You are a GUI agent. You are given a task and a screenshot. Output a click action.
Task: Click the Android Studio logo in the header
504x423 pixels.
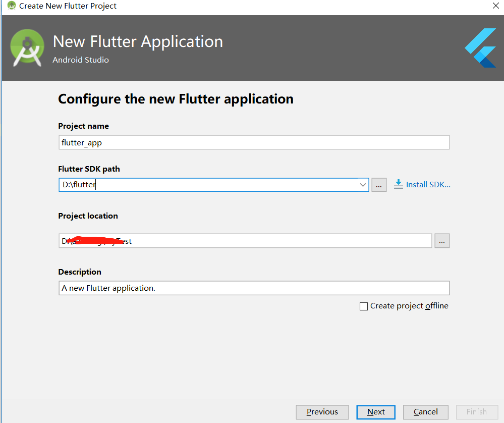click(27, 48)
